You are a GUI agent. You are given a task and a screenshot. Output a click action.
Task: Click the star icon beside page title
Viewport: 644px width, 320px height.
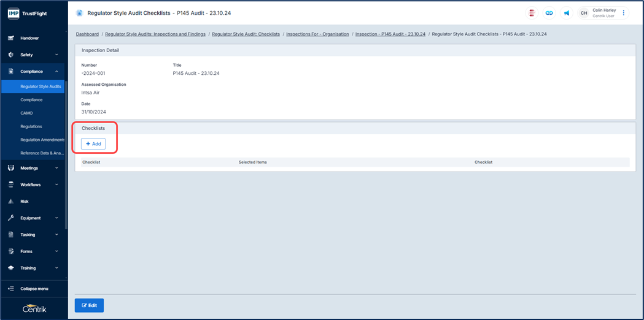[x=79, y=13]
